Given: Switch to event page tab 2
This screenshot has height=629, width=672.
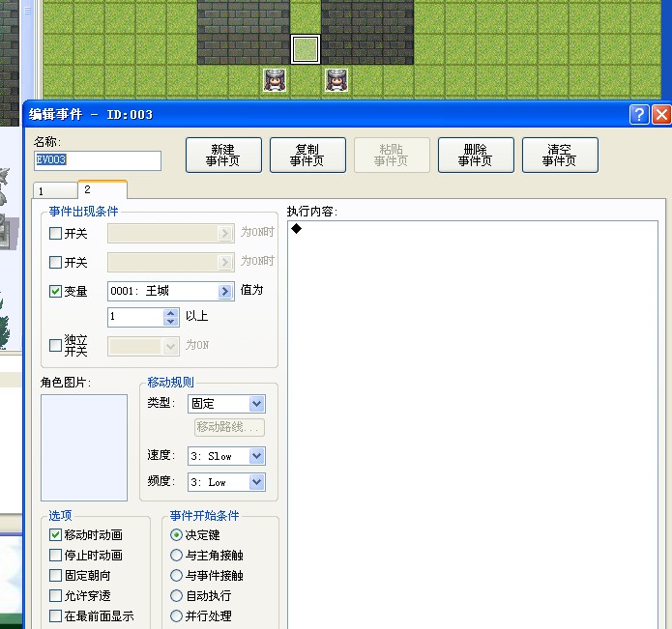Looking at the screenshot, I should (x=102, y=189).
